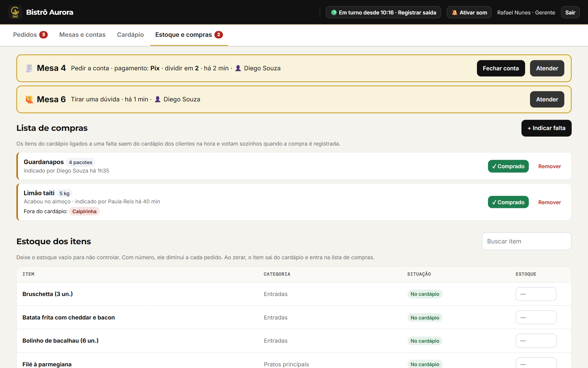Click the stock field for Bolinho de bacalhau
Screen dimensions: 588x368
pyautogui.click(x=536, y=341)
